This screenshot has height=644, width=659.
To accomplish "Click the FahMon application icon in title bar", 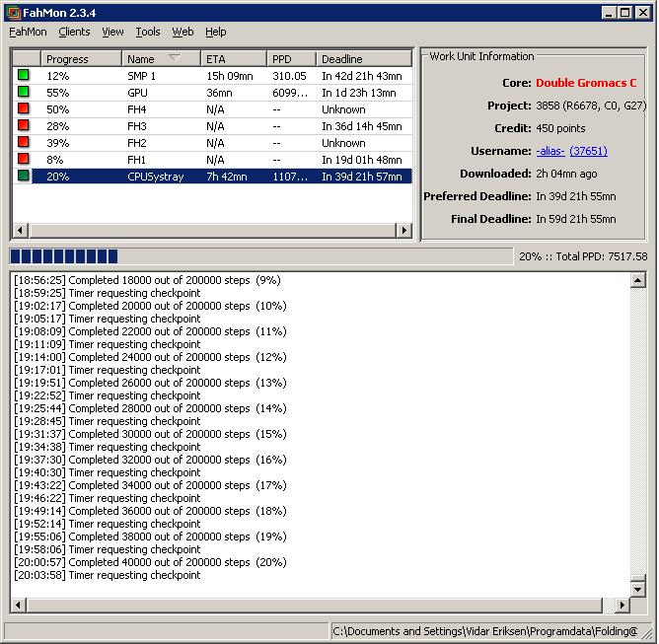I will click(x=14, y=13).
